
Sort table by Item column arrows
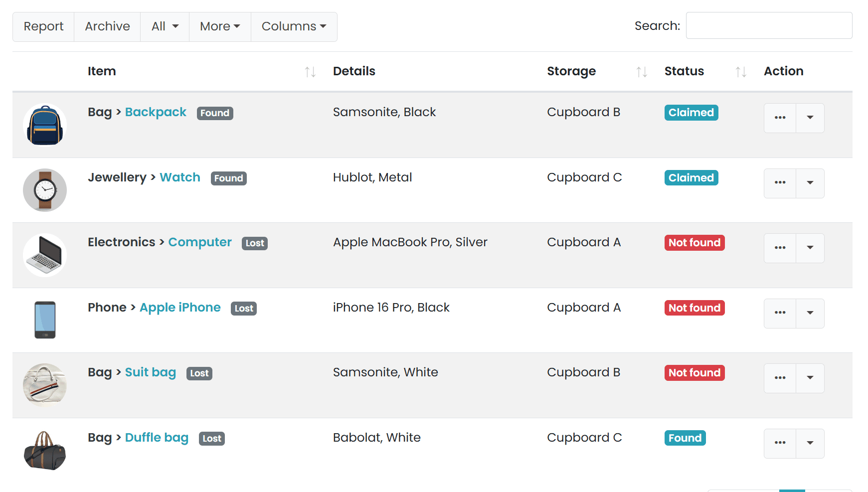[x=310, y=72]
